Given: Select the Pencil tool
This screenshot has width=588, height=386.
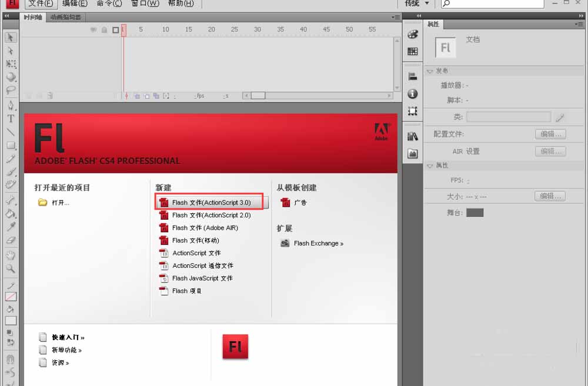Looking at the screenshot, I should (11, 159).
